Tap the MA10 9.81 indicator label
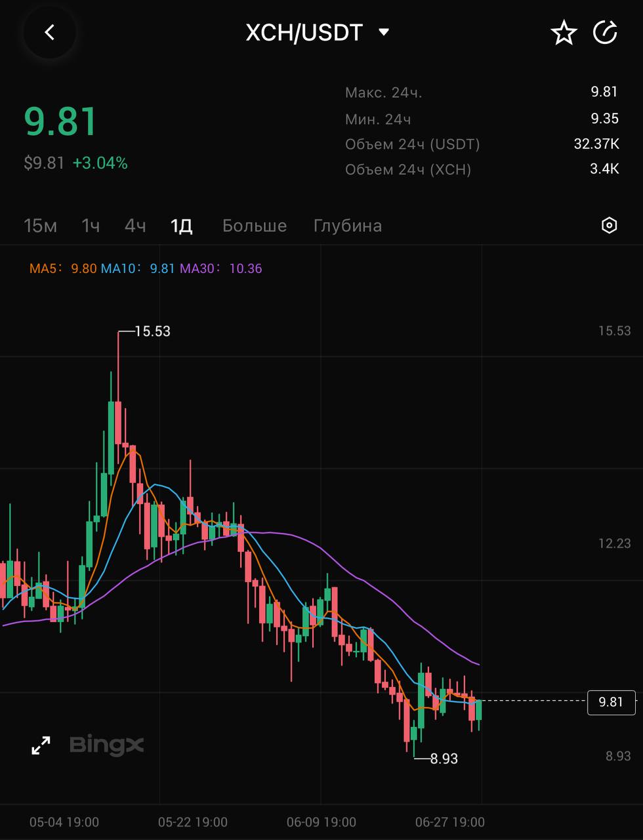Image resolution: width=643 pixels, height=840 pixels. 138,268
